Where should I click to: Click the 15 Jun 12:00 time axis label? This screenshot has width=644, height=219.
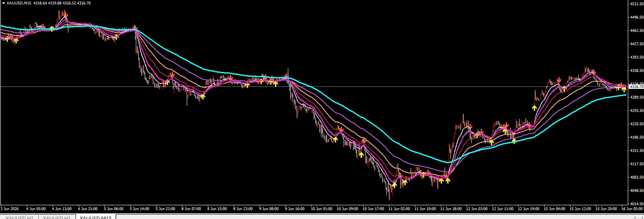click(x=580, y=209)
